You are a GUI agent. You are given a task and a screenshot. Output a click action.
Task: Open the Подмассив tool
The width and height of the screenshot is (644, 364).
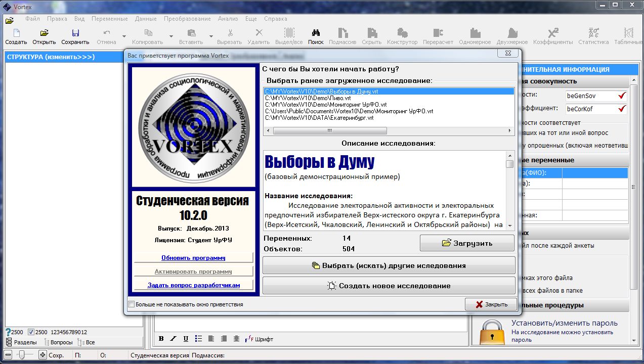342,34
